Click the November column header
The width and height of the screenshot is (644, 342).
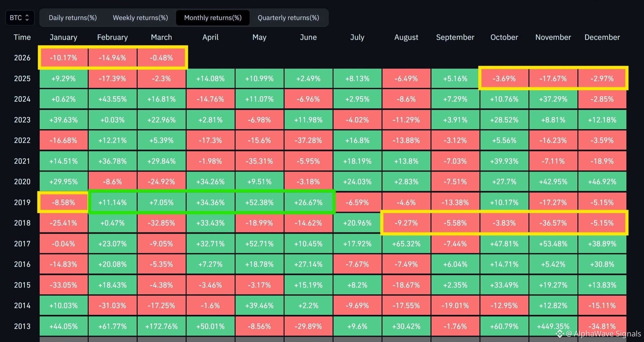pyautogui.click(x=553, y=37)
